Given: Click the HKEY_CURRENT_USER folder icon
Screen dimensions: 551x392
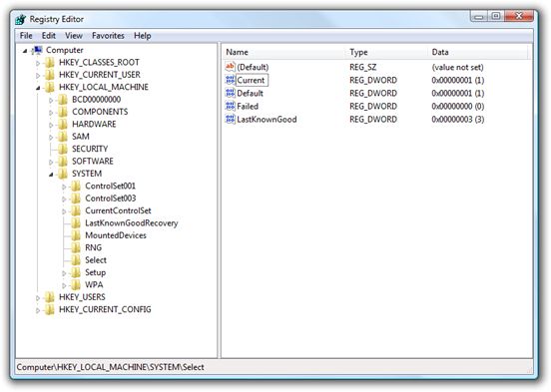Looking at the screenshot, I should 50,75.
